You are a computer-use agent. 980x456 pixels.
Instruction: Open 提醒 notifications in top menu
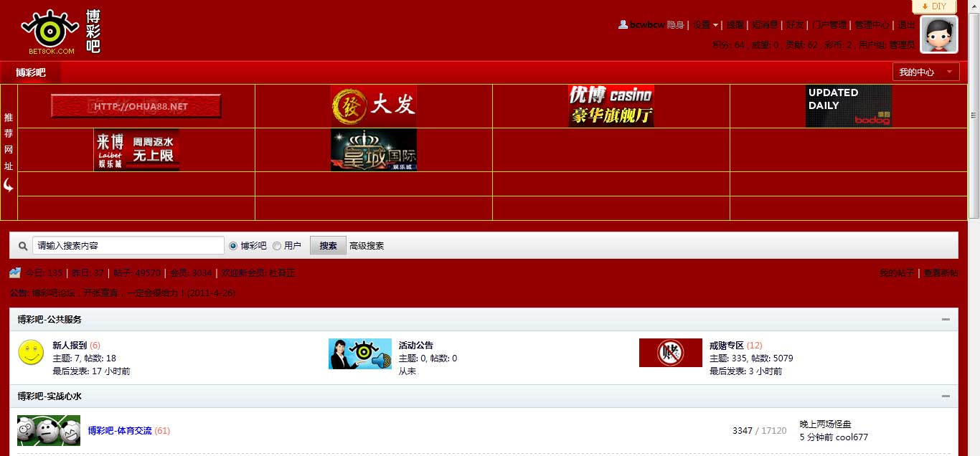click(x=735, y=24)
